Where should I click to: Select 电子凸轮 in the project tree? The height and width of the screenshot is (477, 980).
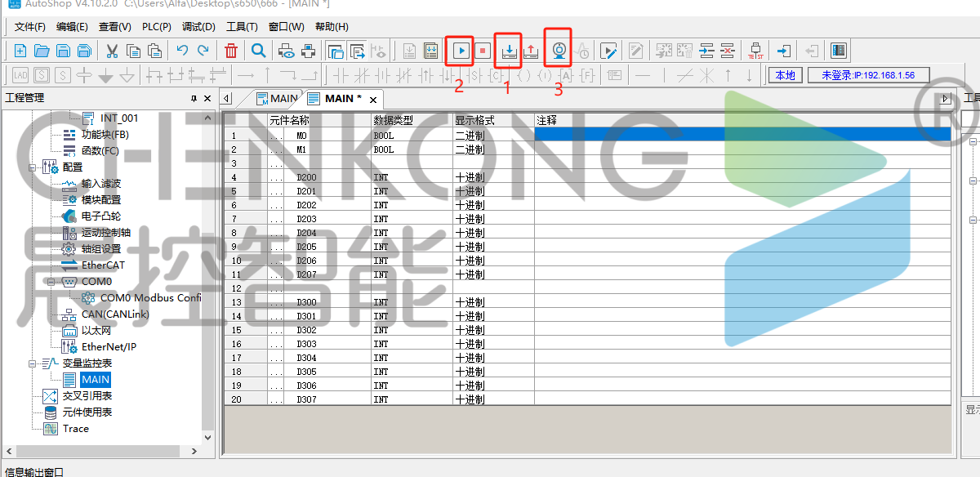(x=101, y=216)
